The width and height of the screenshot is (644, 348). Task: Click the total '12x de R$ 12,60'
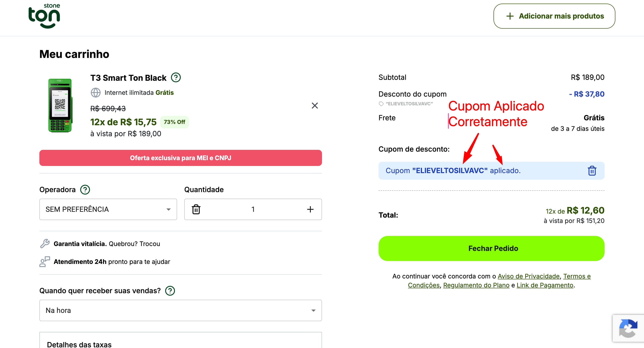[x=575, y=210]
